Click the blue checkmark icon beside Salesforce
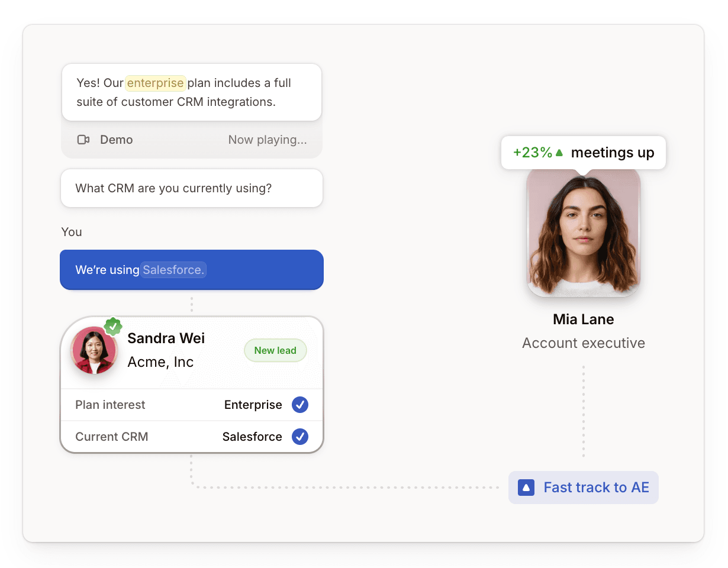 pos(300,437)
